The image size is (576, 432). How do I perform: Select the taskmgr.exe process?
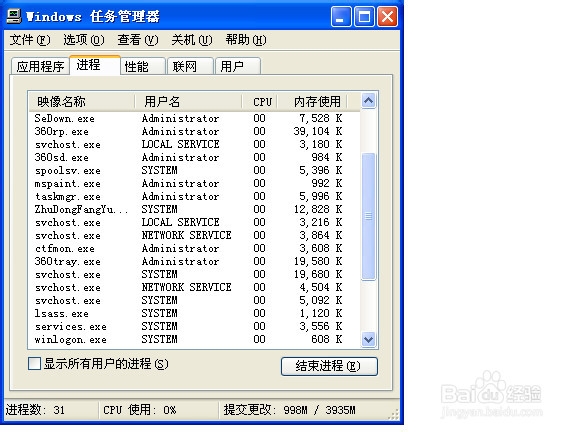click(195, 197)
